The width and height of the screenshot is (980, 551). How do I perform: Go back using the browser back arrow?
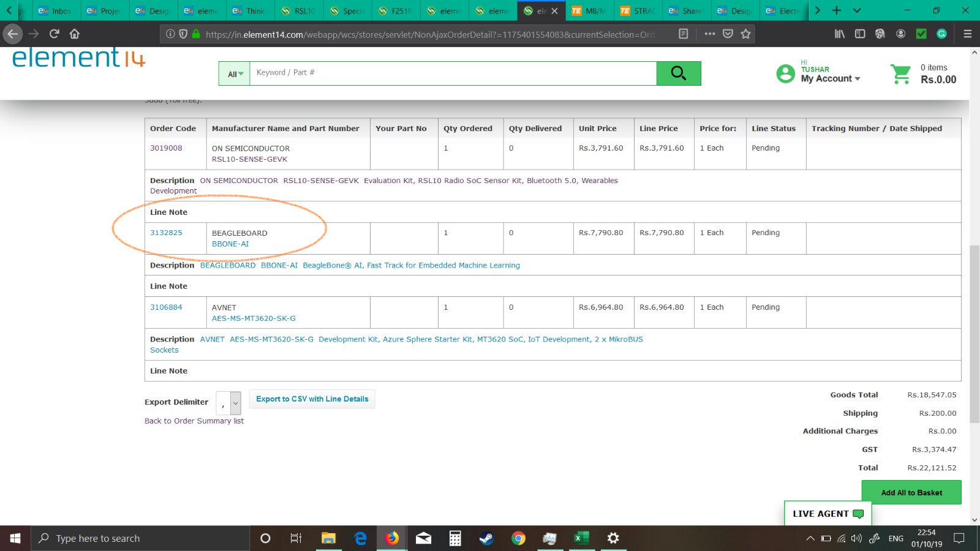click(13, 34)
